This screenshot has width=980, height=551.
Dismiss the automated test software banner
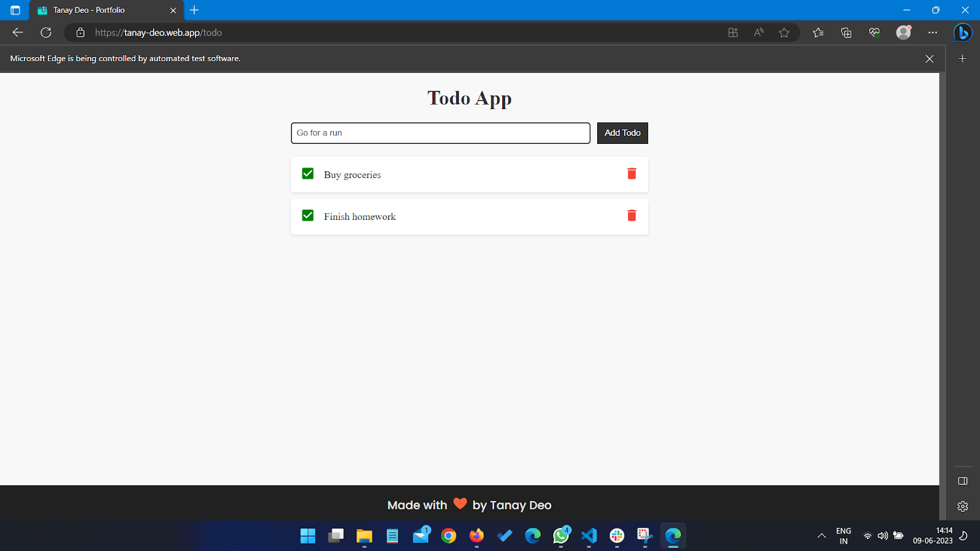929,58
